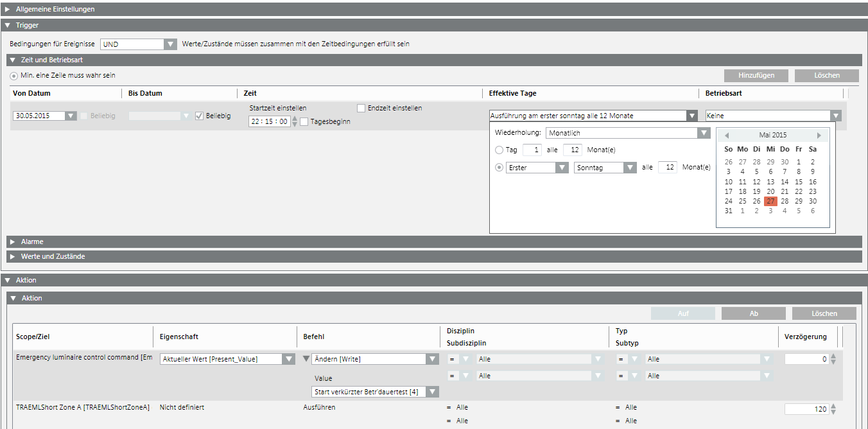Enable the Endzeit einstellen checkbox
Screen dimensions: 868x429
pos(361,108)
